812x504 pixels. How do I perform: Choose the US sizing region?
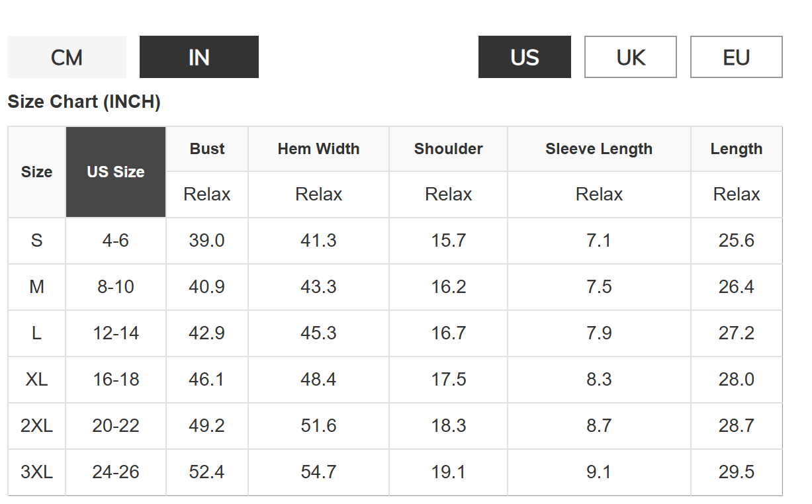click(x=524, y=58)
